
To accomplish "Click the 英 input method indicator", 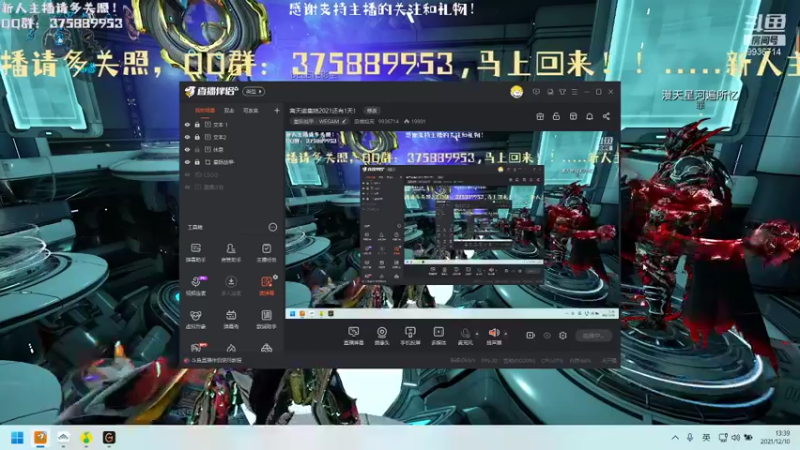I will (706, 438).
